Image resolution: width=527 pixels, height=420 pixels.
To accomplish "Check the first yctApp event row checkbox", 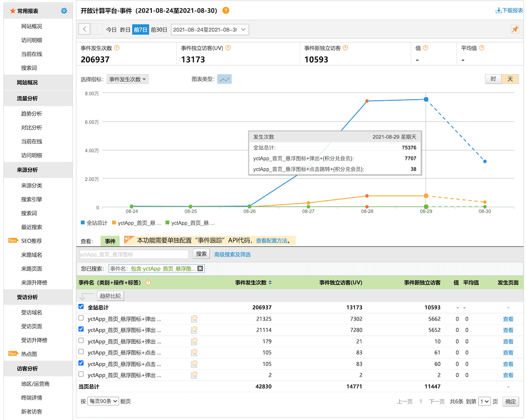I will pos(81,318).
